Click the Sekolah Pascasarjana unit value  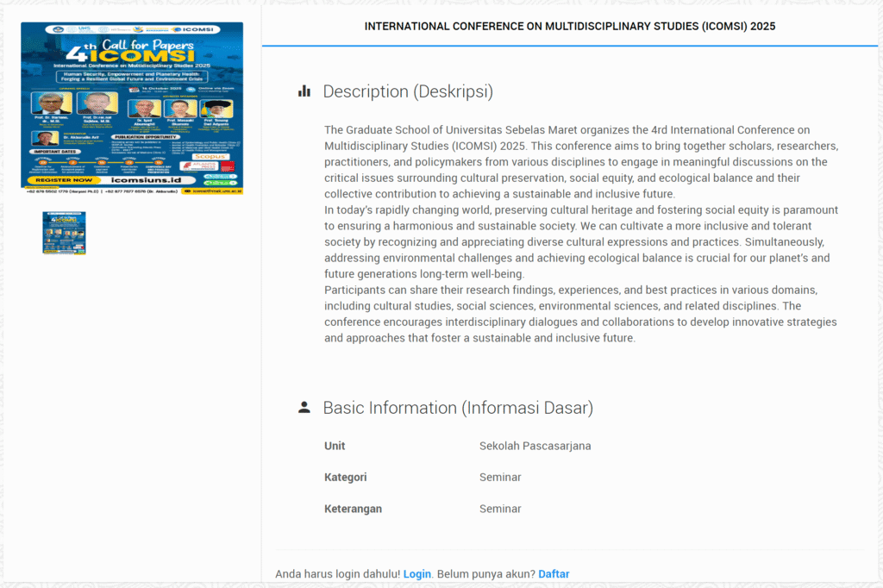535,446
